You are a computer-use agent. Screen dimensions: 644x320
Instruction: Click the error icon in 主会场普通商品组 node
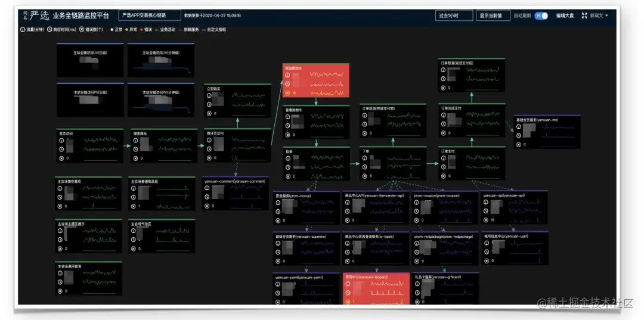click(x=134, y=206)
